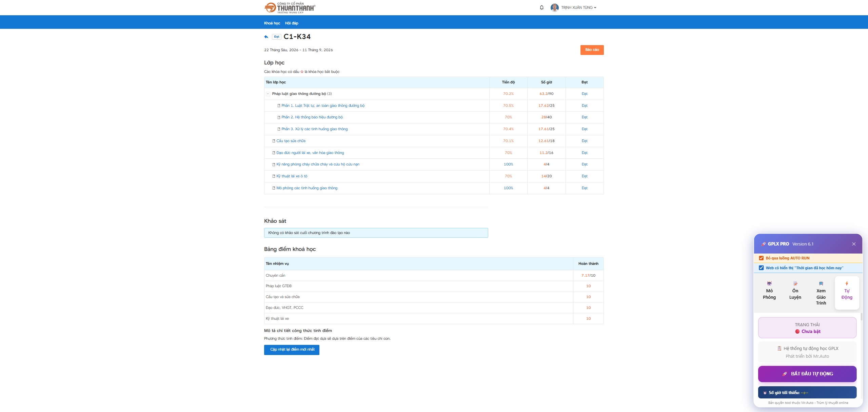Open Phần 3. Xử lý các tình huống giao thông
Screen dimensions: 868x412
click(314, 129)
